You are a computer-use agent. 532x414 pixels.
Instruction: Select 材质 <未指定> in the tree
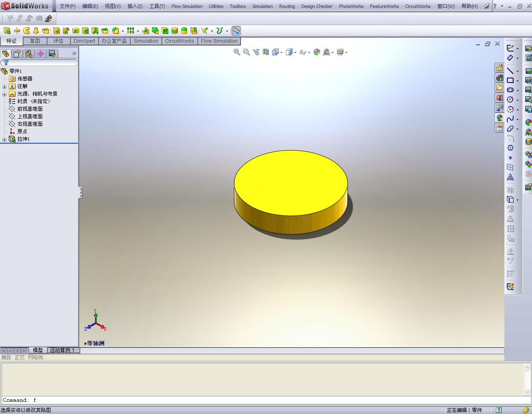tap(33, 101)
